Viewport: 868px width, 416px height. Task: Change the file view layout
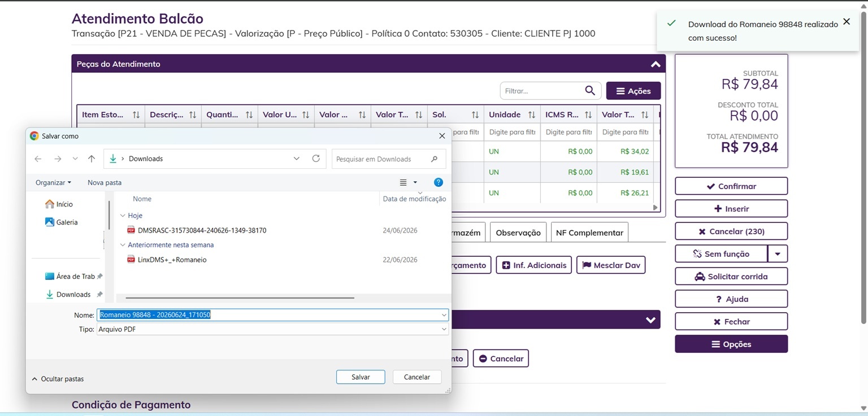403,182
